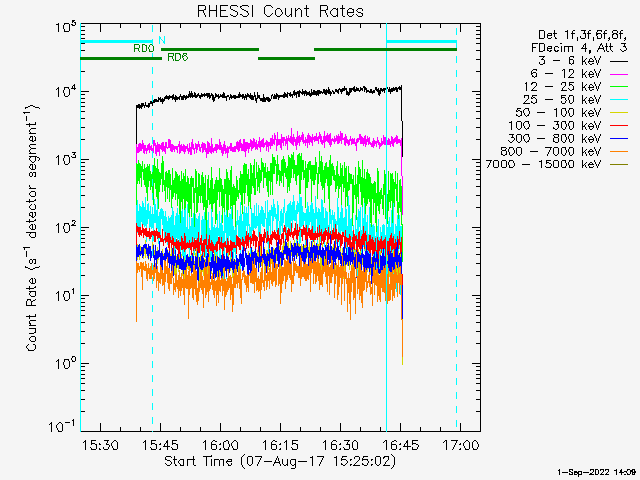Select the '6 - 12 keV' legend label

(566, 74)
